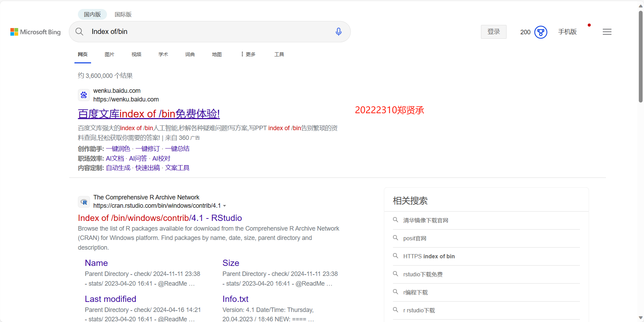Click magnifier icon beside posit官网

(395, 238)
